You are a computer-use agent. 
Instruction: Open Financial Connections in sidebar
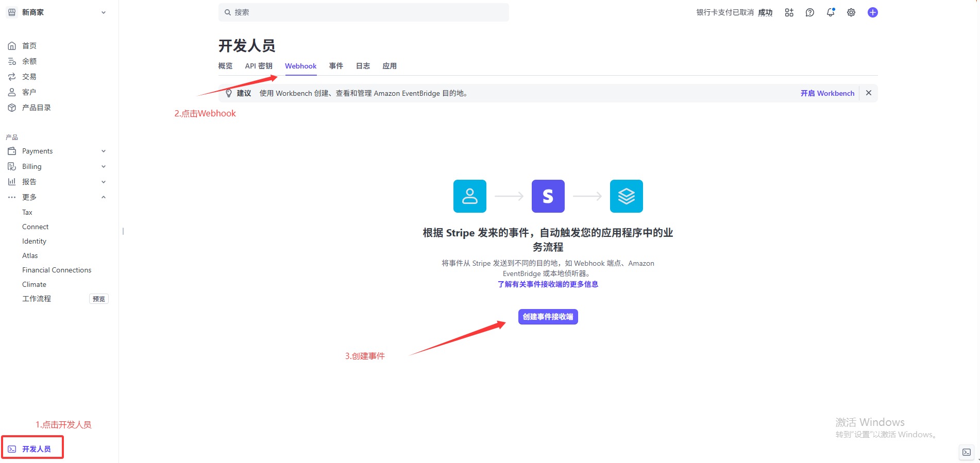57,270
